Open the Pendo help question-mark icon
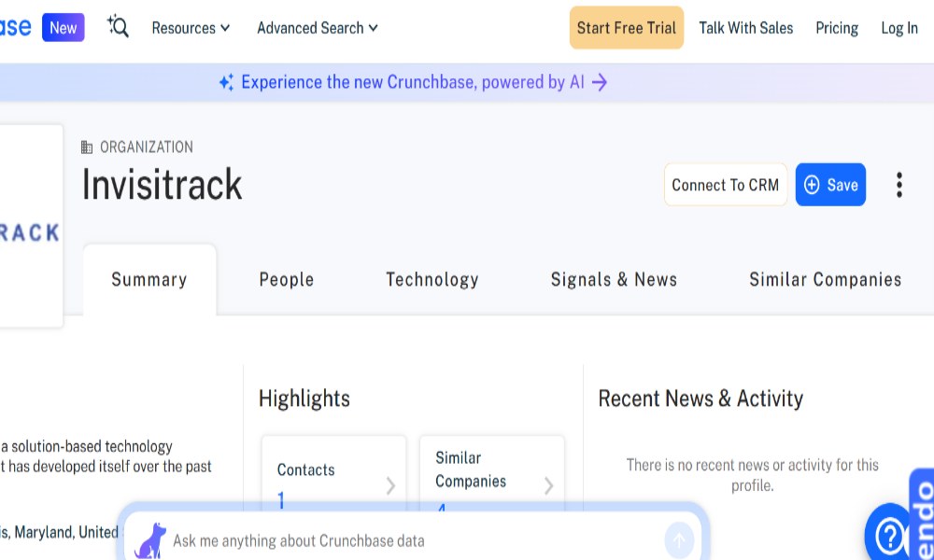This screenshot has width=934, height=560. pyautogui.click(x=890, y=535)
